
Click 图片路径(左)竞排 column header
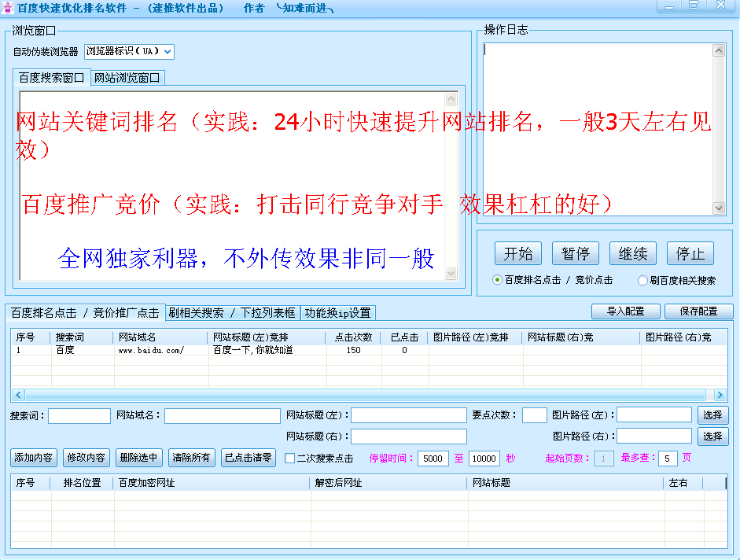475,337
